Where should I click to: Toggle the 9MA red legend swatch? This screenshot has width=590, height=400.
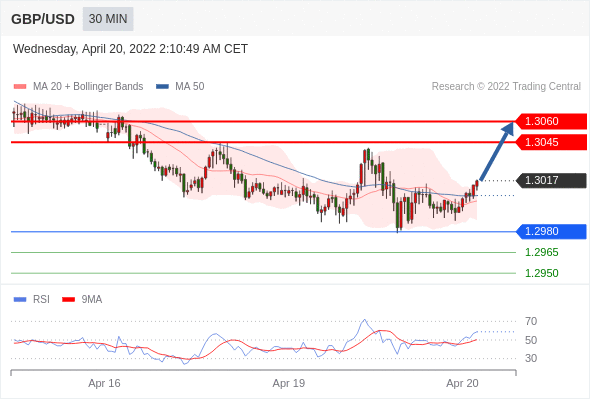click(68, 300)
